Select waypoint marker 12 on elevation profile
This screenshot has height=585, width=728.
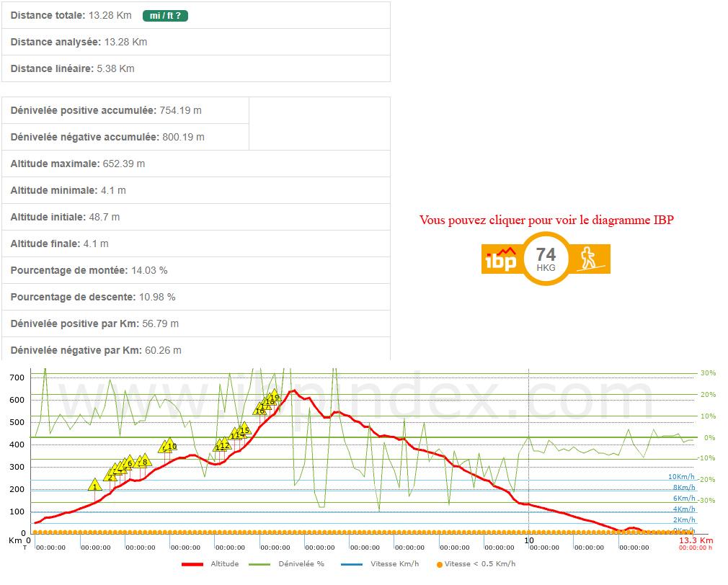pyautogui.click(x=225, y=444)
